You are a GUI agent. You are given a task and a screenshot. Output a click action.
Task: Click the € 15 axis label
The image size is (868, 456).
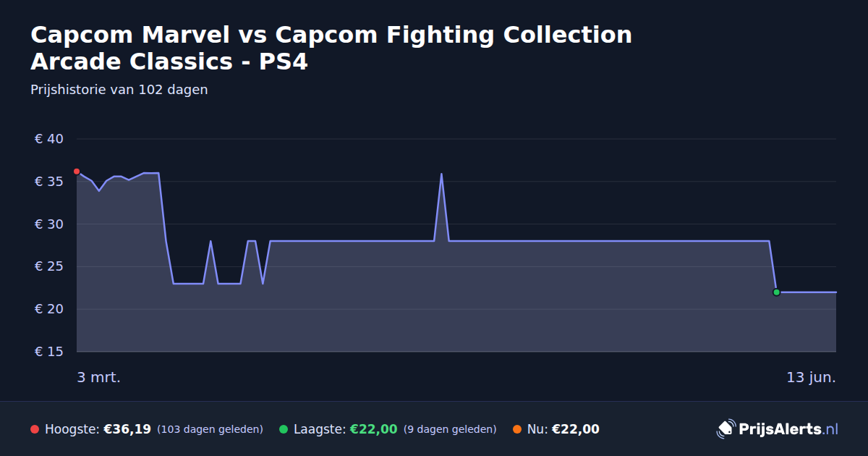pos(49,352)
